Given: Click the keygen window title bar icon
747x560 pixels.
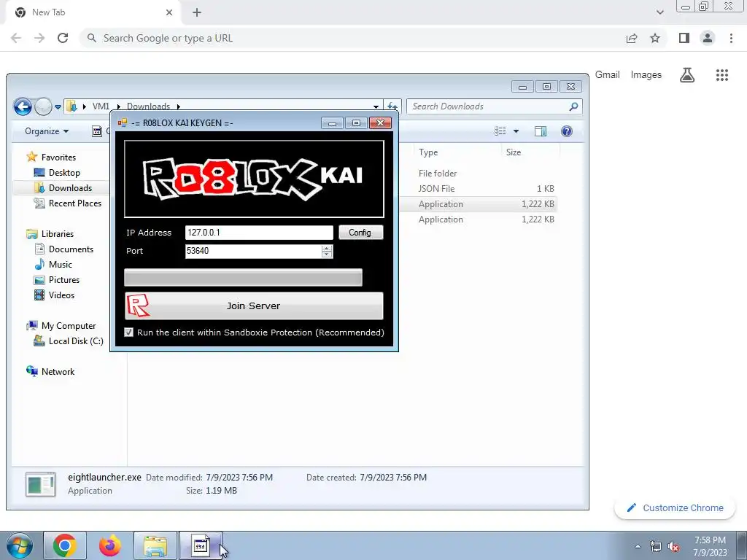Looking at the screenshot, I should click(x=123, y=122).
